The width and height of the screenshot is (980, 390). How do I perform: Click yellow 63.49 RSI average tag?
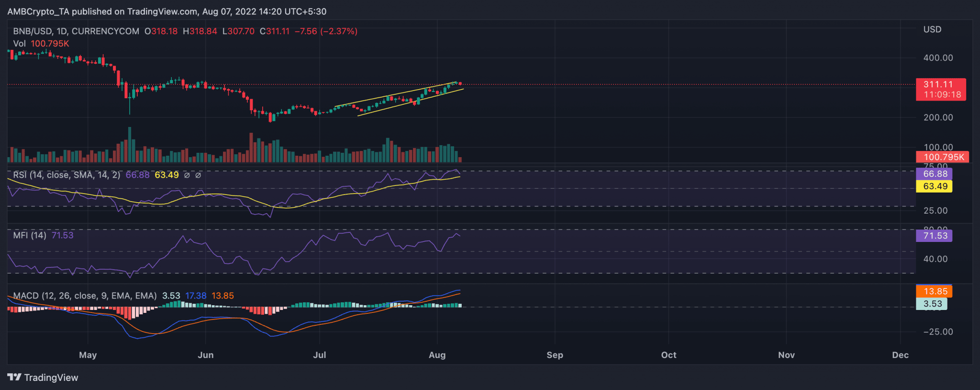click(x=934, y=186)
